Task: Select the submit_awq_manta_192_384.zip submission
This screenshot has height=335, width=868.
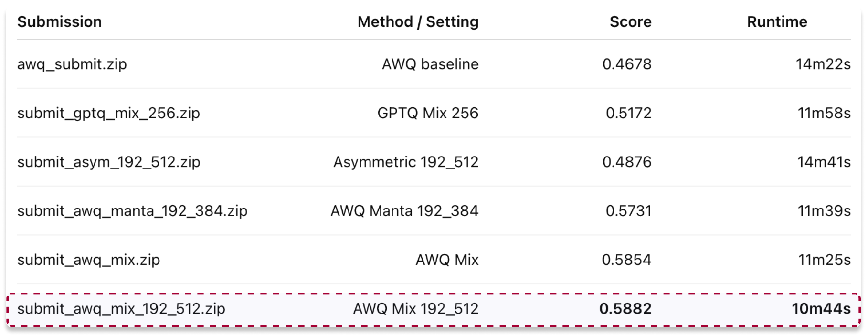Action: (x=132, y=211)
